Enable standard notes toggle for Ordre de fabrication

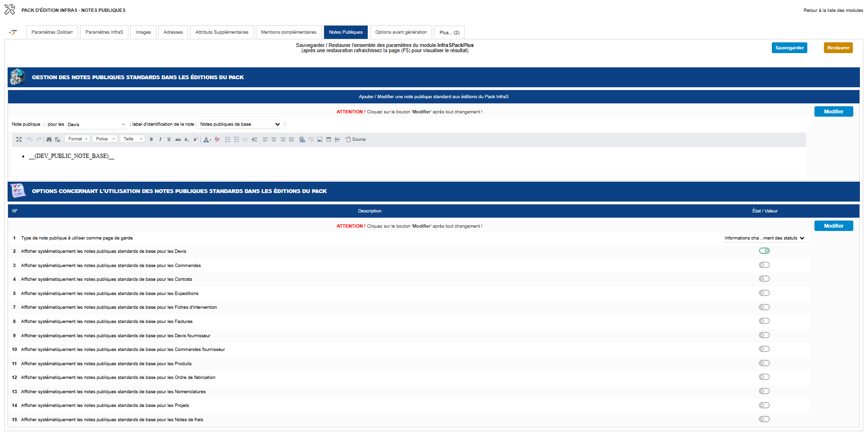pos(764,377)
